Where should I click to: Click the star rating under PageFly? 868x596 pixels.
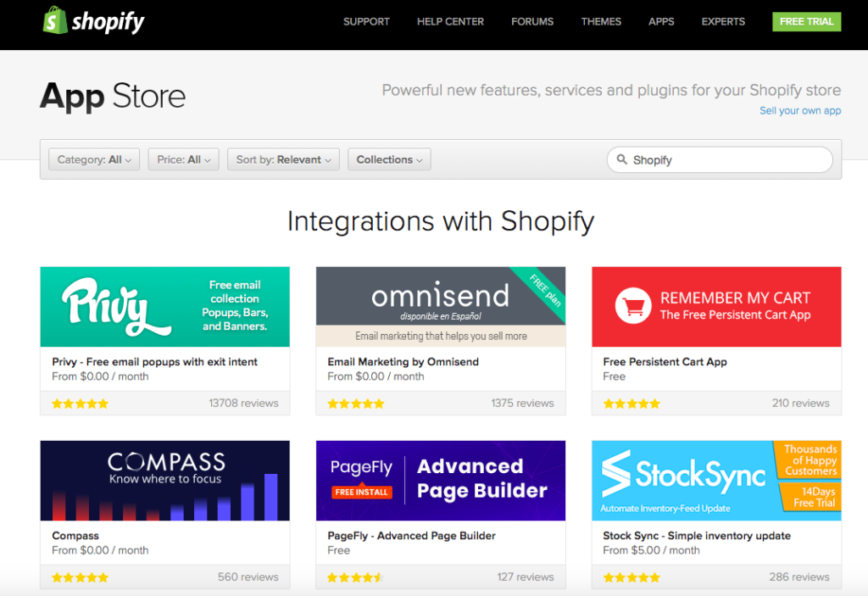click(355, 577)
